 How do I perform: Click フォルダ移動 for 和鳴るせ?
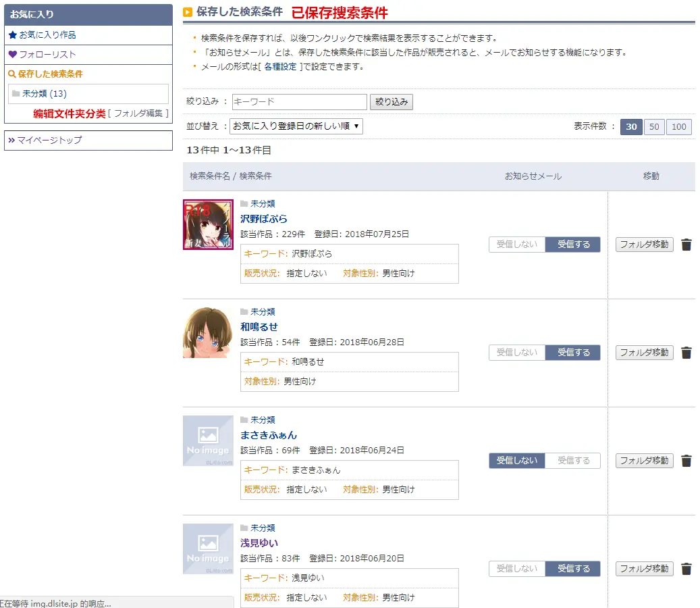[644, 353]
